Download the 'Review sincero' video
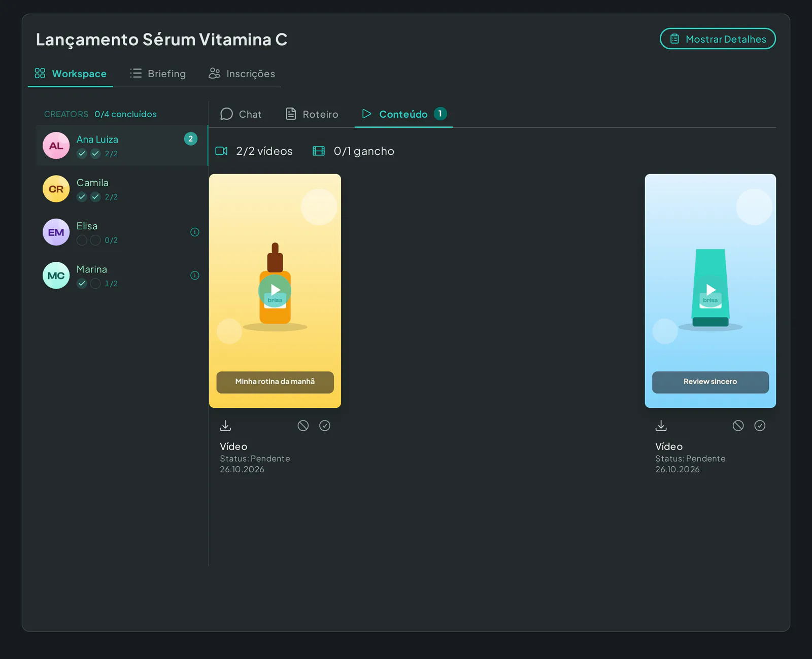The image size is (812, 659). pos(661,426)
